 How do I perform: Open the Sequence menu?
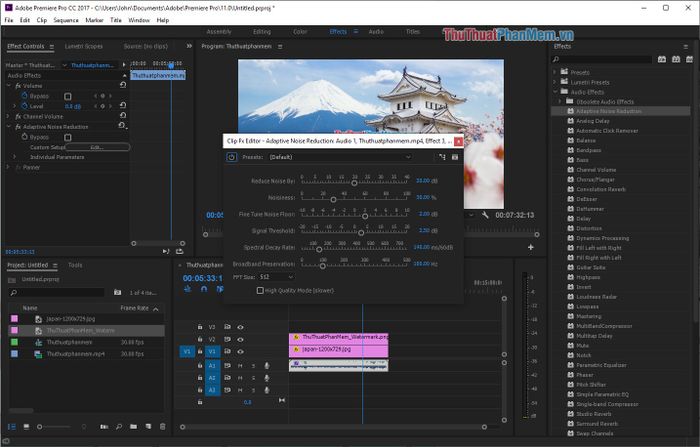tap(66, 20)
